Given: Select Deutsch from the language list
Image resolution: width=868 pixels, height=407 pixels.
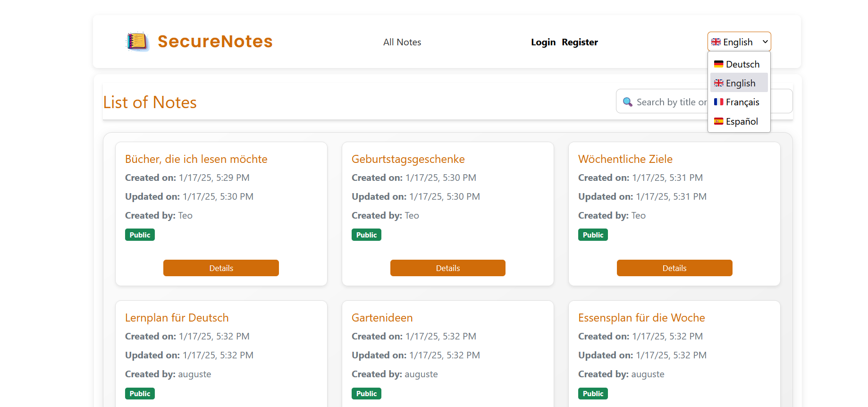Looking at the screenshot, I should 739,64.
